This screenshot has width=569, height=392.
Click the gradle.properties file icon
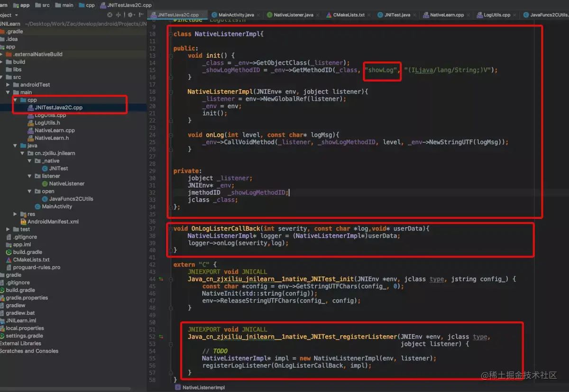2,298
